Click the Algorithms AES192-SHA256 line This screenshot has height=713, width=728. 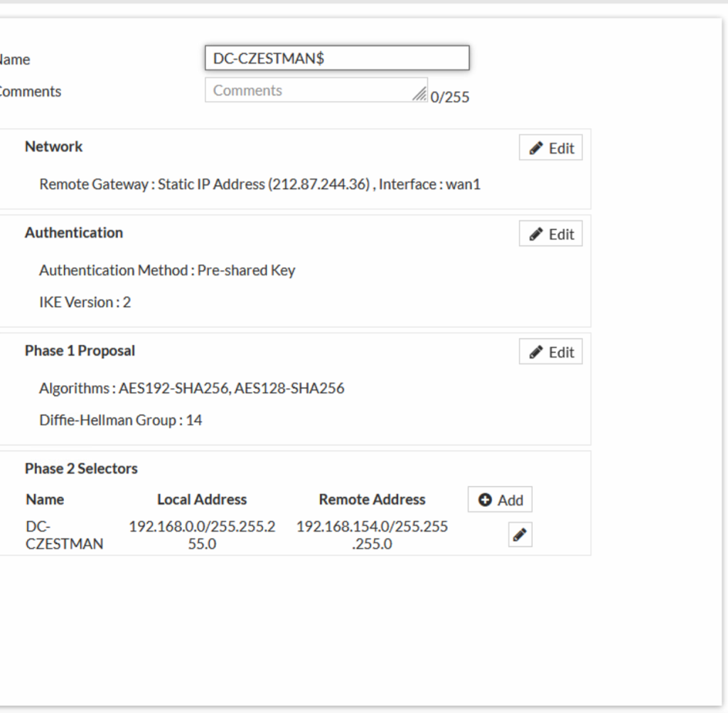pyautogui.click(x=191, y=388)
